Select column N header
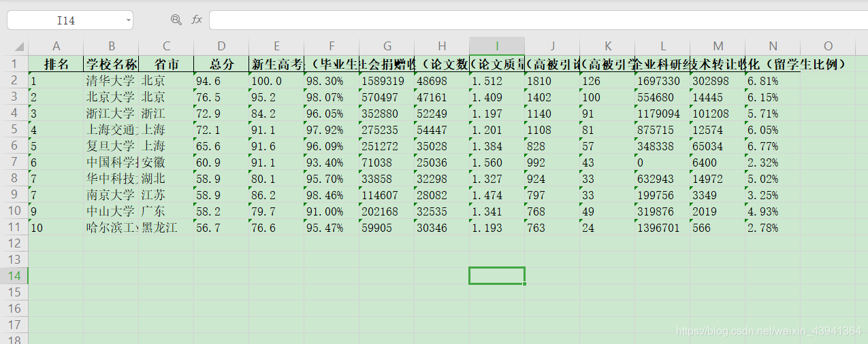868x344 pixels. click(x=773, y=46)
